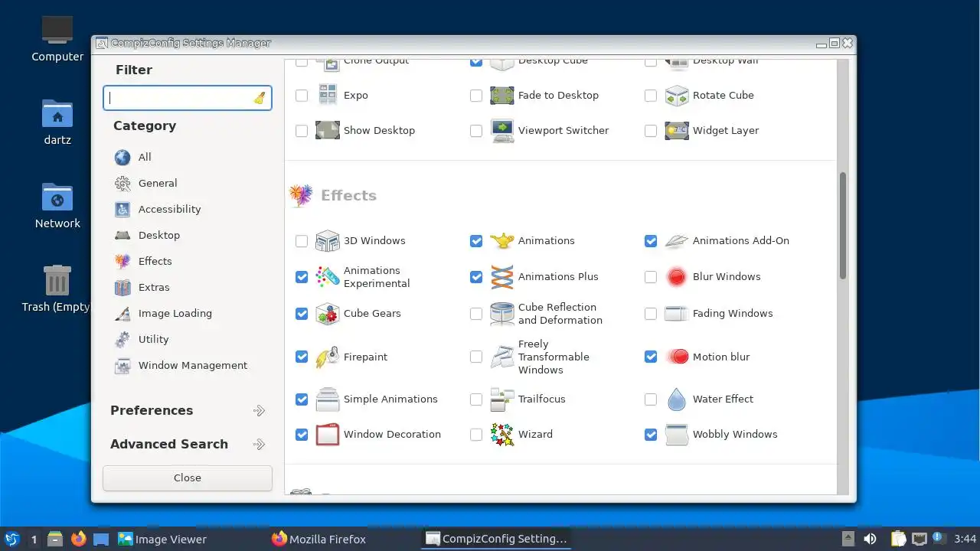
Task: Open the Trailfocus plugin icon
Action: pos(502,399)
